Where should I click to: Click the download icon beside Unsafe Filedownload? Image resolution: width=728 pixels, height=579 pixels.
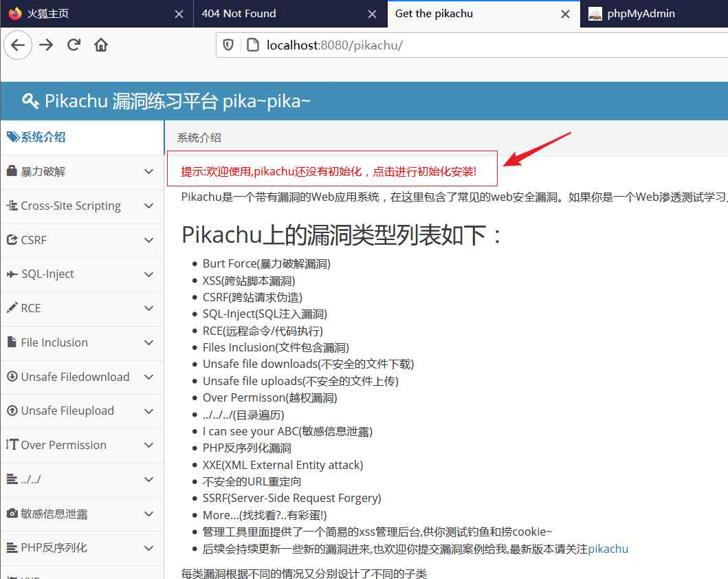(x=12, y=376)
